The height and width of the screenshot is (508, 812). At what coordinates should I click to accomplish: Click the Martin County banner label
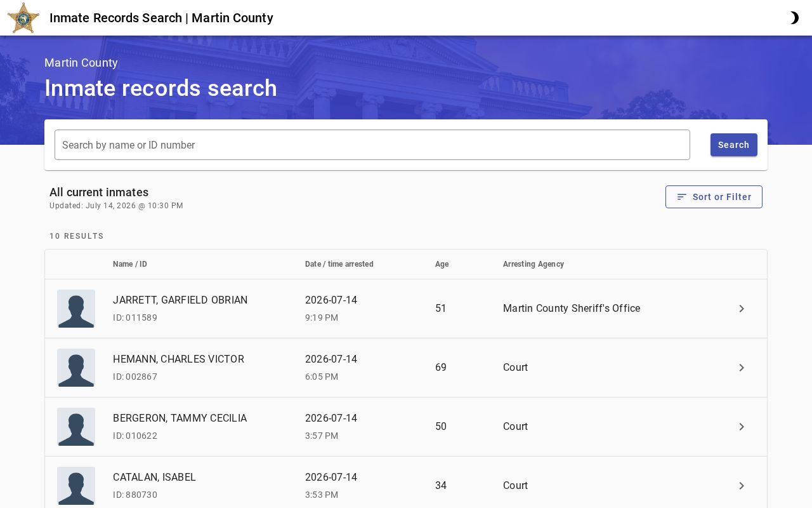[81, 63]
